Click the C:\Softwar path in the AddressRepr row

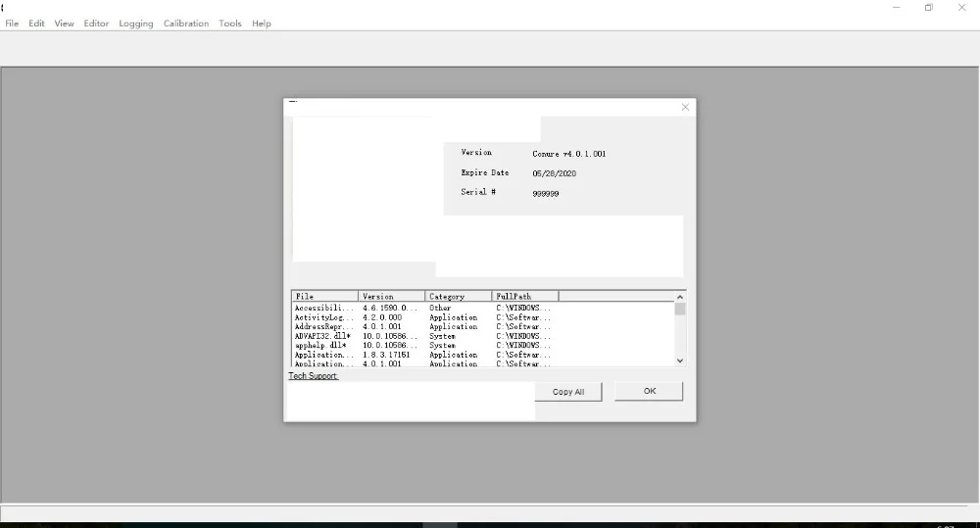pyautogui.click(x=523, y=327)
